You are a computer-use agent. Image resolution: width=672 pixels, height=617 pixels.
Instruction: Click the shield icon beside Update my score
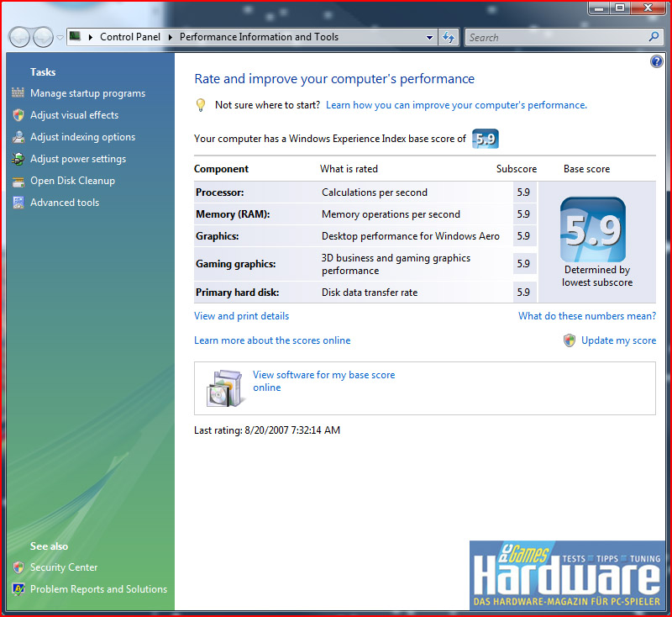coord(570,340)
